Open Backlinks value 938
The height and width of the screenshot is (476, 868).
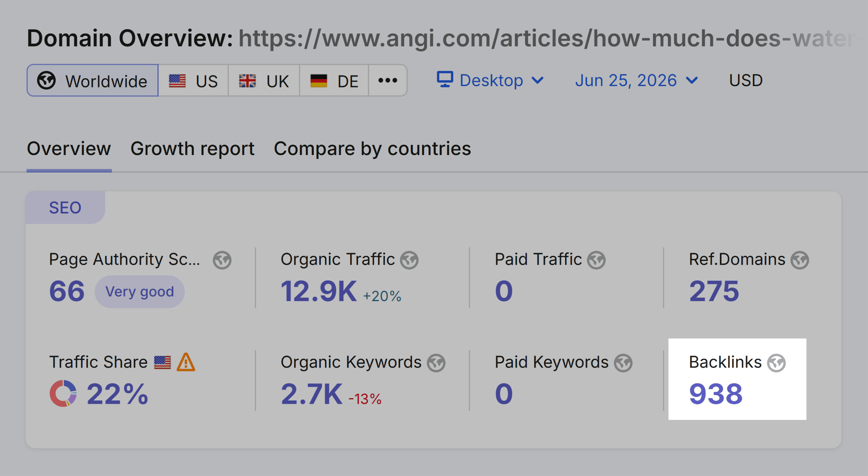click(716, 394)
